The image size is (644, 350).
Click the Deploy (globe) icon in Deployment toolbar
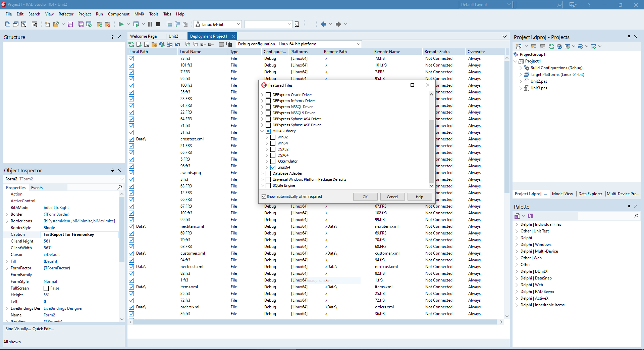point(162,44)
